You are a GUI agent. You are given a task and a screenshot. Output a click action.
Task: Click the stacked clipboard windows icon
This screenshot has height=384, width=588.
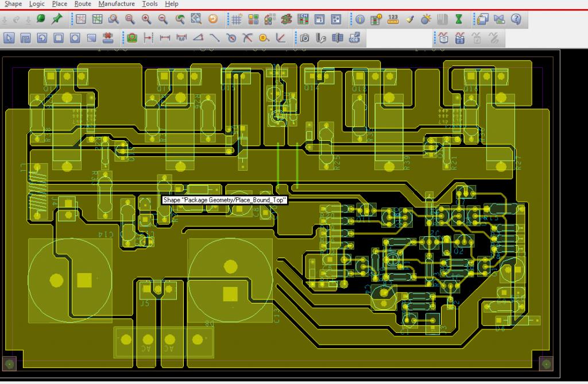tap(482, 19)
